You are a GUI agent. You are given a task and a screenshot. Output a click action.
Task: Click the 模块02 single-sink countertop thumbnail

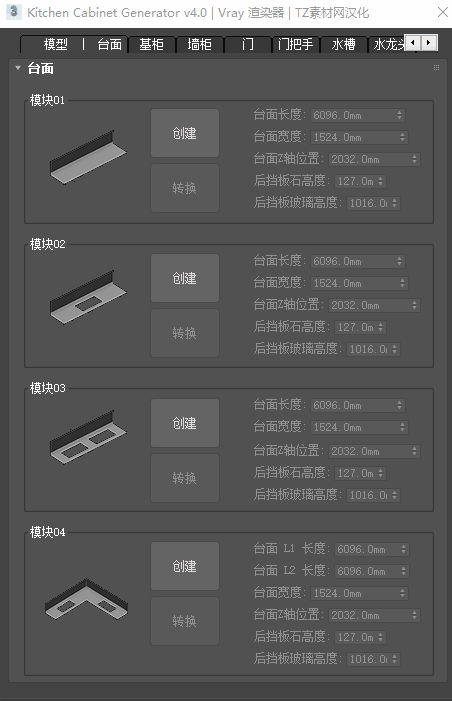(88, 297)
